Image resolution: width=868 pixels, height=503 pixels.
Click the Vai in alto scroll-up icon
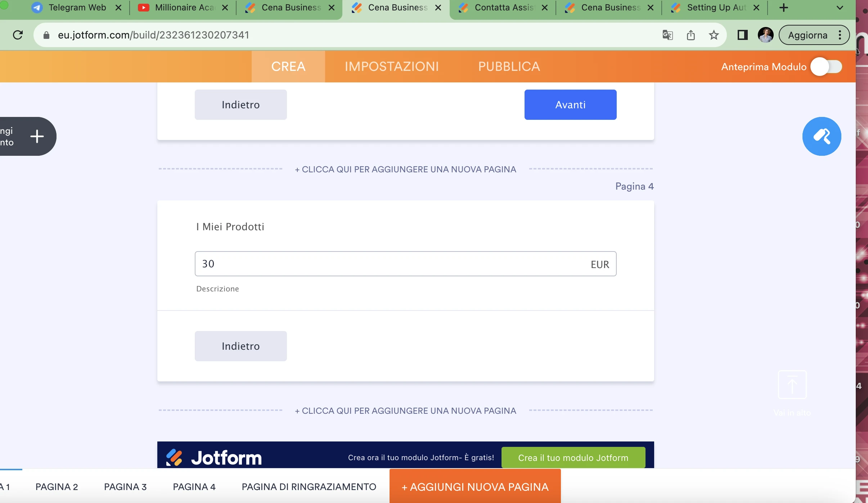[x=792, y=384]
